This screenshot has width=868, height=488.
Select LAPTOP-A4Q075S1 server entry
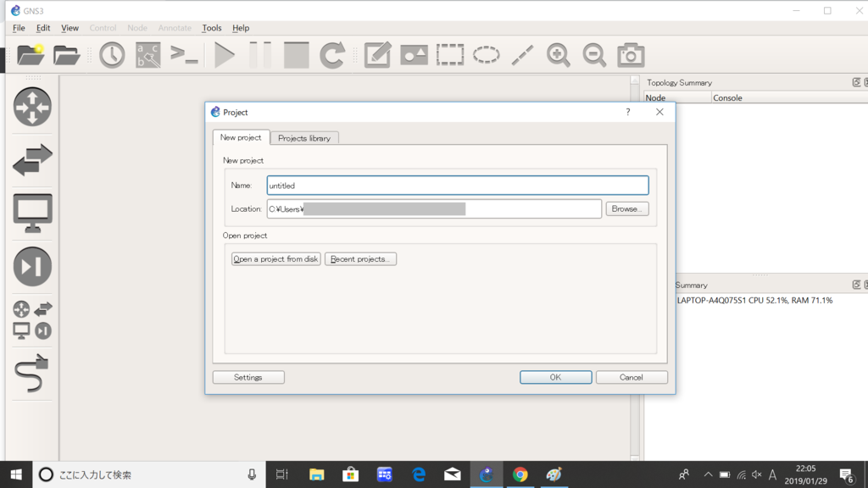tap(754, 301)
